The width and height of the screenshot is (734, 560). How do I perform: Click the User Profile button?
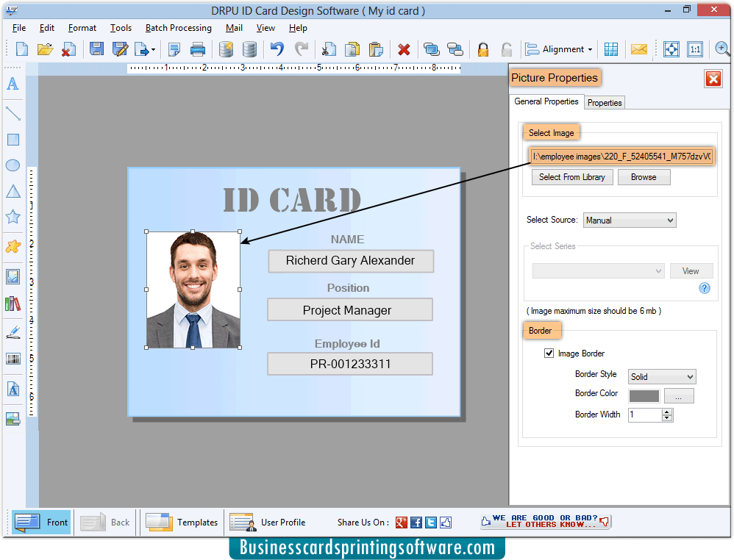(x=268, y=522)
